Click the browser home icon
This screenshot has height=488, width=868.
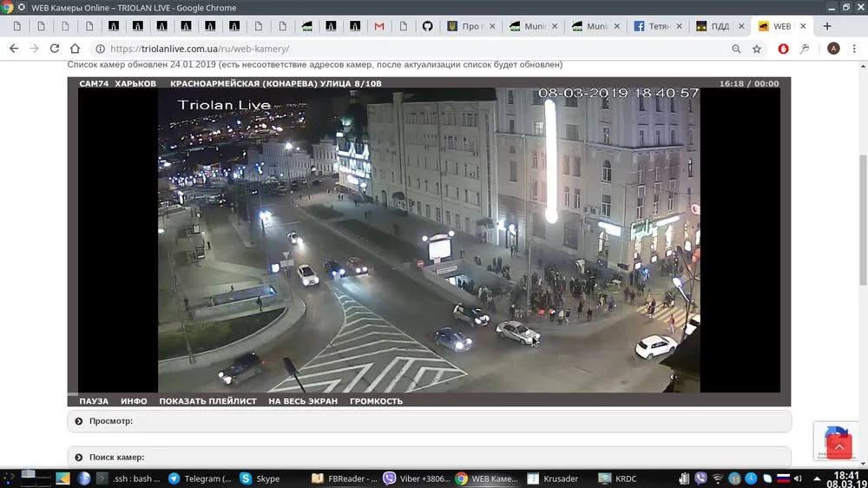75,49
